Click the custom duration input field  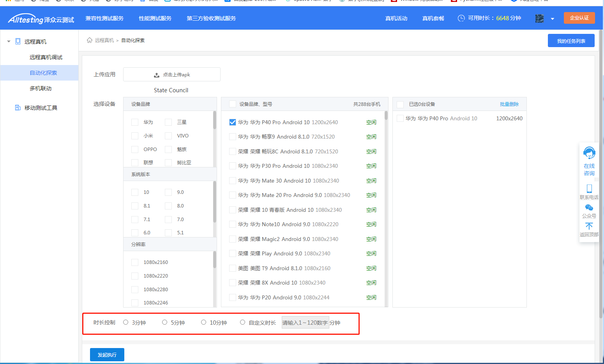305,323
